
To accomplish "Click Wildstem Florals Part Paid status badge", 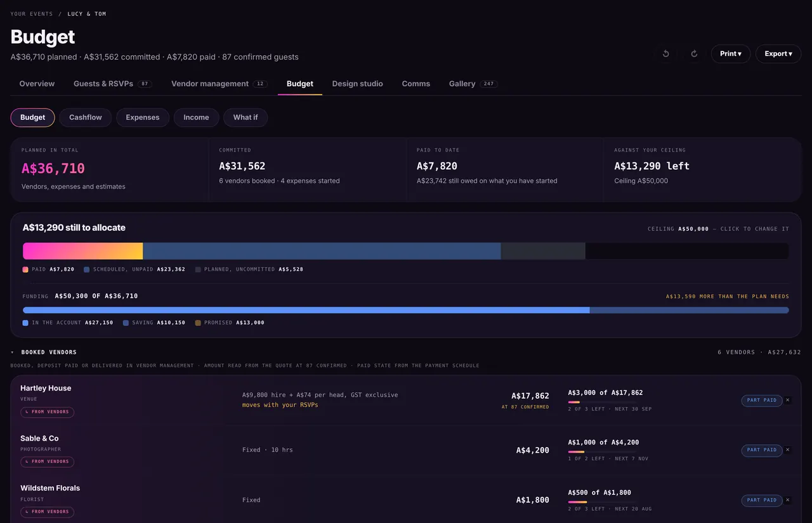I will point(761,500).
